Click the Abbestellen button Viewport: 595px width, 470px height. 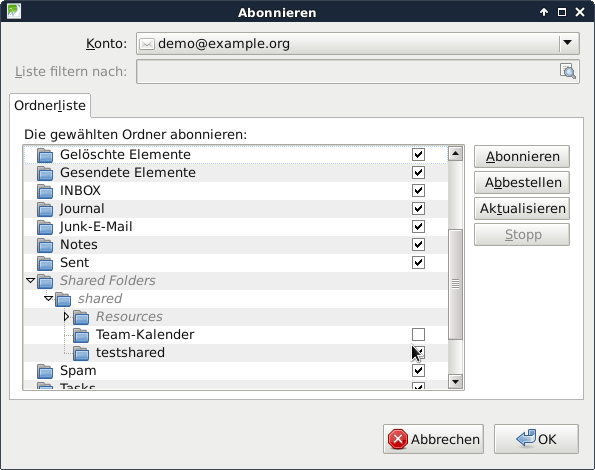[x=522, y=182]
